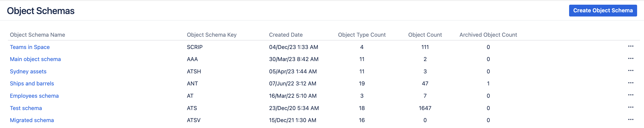This screenshot has width=644, height=128.
Task: Click the date 15/Dec/21 1:30 AM
Action: 292,120
